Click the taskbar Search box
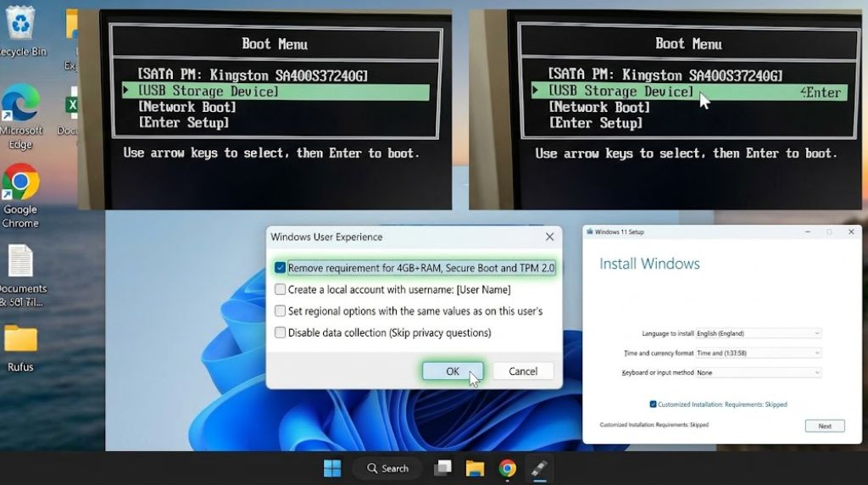 (x=387, y=468)
